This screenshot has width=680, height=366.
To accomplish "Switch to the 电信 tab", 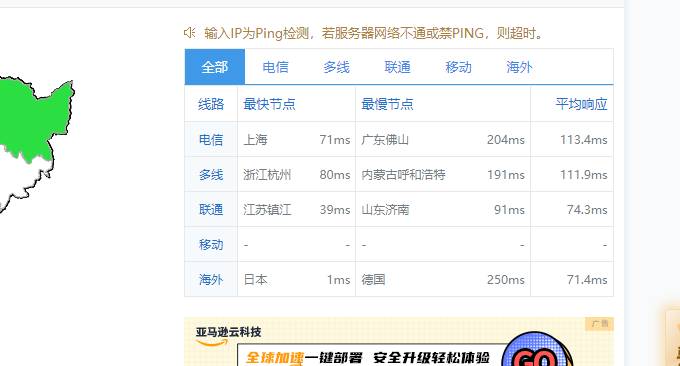I will tap(275, 67).
